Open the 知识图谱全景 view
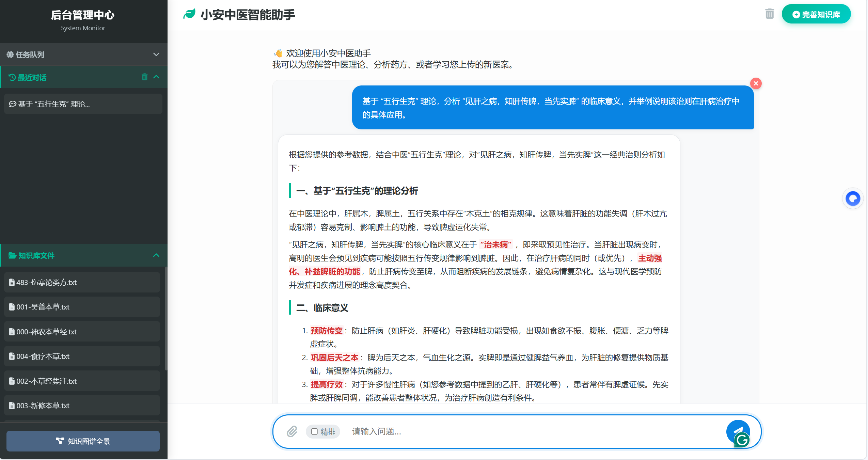Image resolution: width=868 pixels, height=460 pixels. (x=83, y=441)
